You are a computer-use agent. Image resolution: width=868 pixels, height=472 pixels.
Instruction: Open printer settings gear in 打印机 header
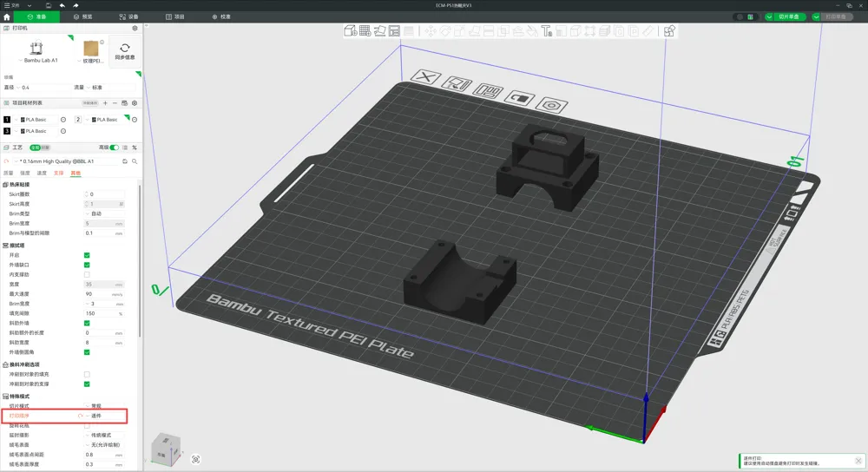point(135,28)
